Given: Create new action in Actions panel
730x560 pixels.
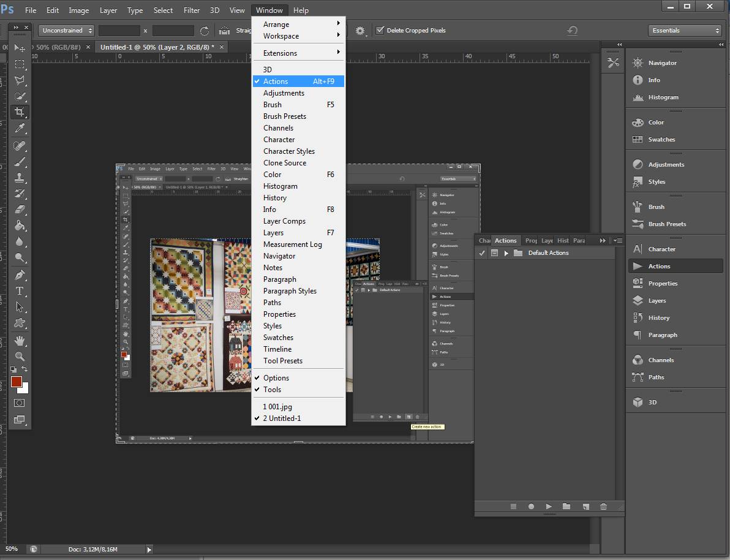Looking at the screenshot, I should [x=585, y=507].
